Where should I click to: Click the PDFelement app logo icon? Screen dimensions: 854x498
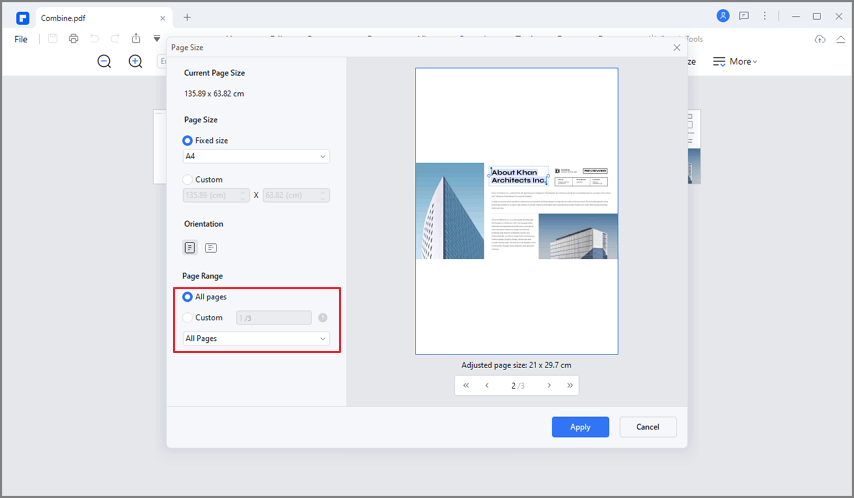tap(22, 18)
